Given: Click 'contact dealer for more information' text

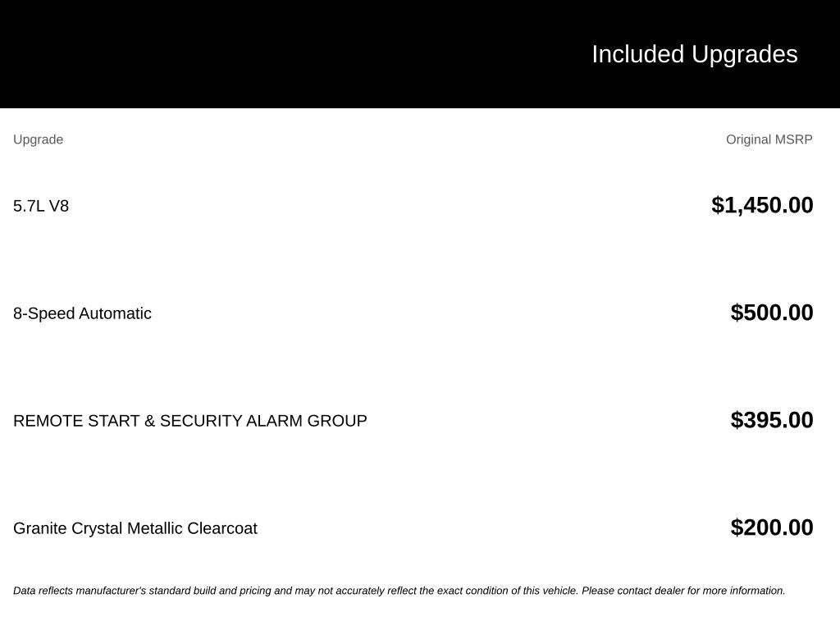Looking at the screenshot, I should point(701,591).
